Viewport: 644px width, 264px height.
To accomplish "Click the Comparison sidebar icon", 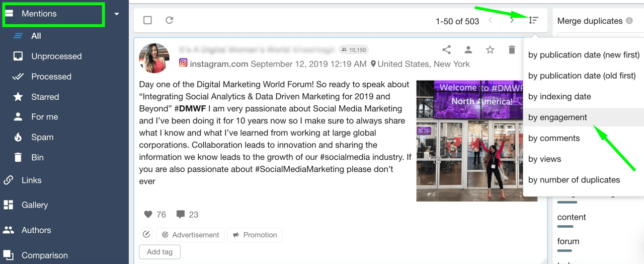I will pos(9,255).
